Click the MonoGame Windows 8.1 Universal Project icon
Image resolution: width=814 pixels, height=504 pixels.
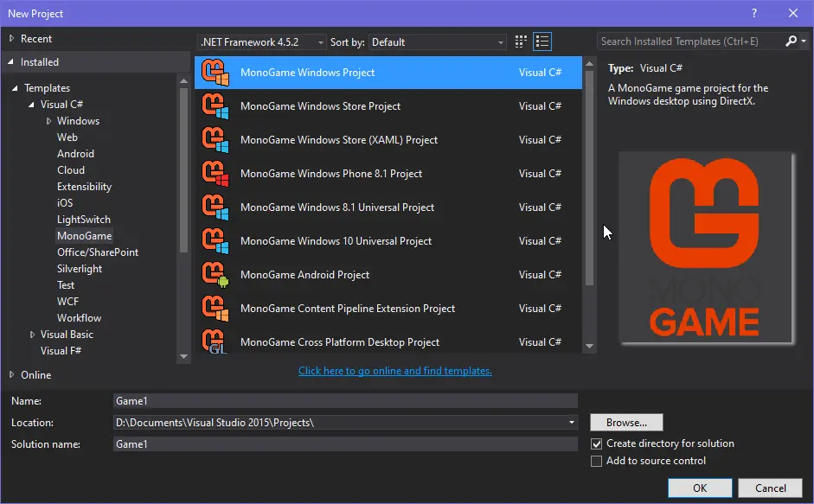tap(215, 207)
